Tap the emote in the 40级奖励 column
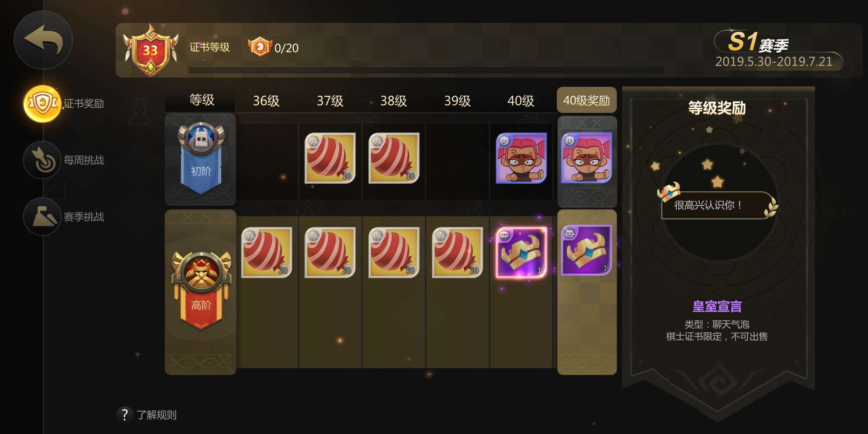The image size is (868, 434). (x=586, y=158)
